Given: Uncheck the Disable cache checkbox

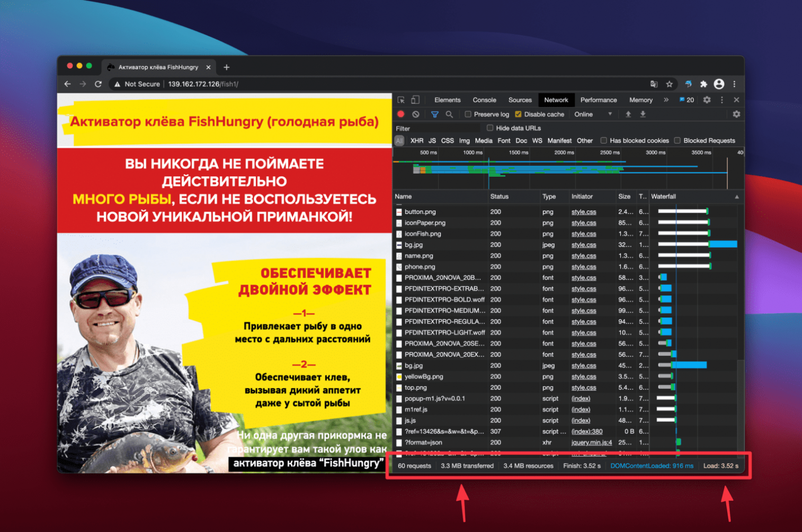Looking at the screenshot, I should (x=518, y=114).
